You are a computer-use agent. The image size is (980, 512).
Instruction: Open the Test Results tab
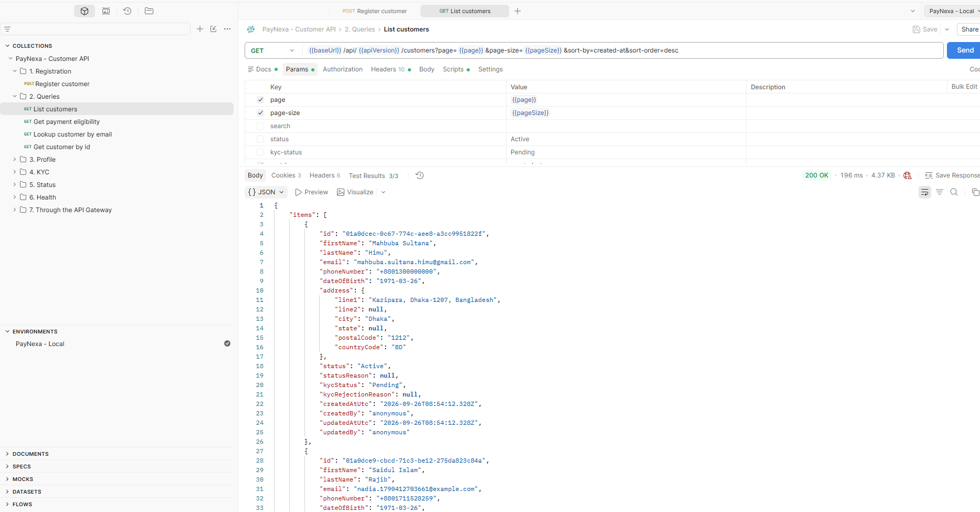tap(374, 176)
